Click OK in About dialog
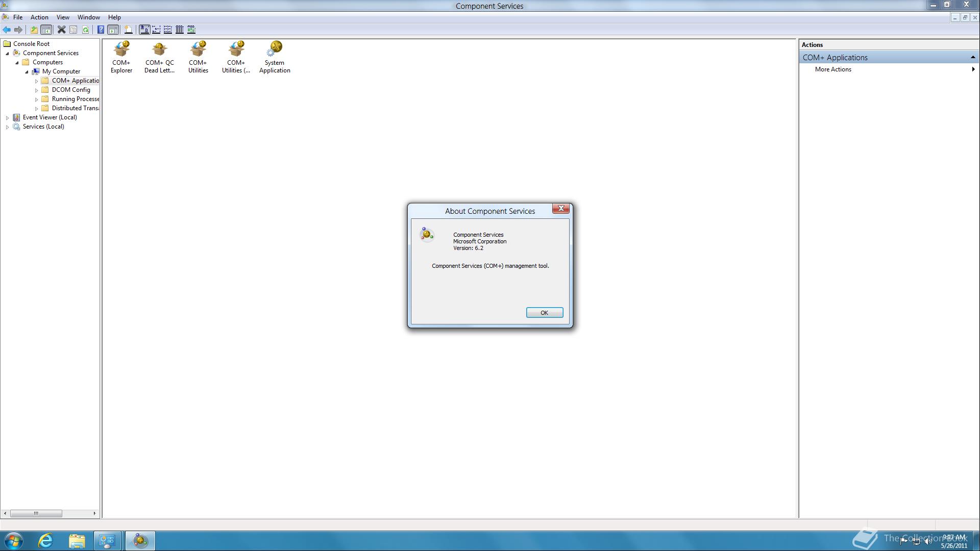Image resolution: width=980 pixels, height=551 pixels. coord(545,313)
